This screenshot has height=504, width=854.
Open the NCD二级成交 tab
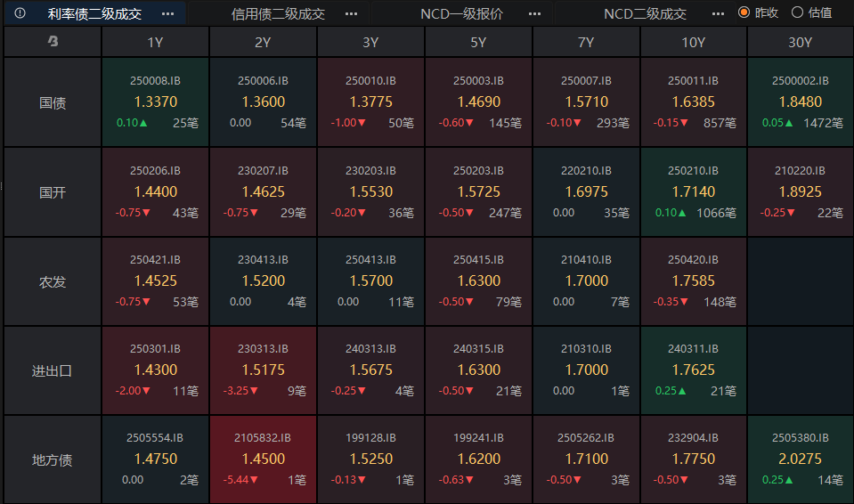point(645,14)
